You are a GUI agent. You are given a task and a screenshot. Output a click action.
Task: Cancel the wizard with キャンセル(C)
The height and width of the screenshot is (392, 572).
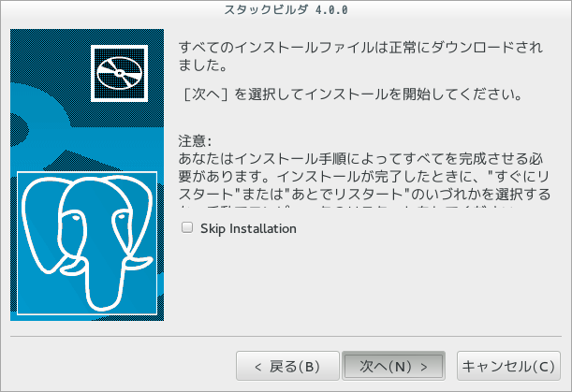coord(508,366)
